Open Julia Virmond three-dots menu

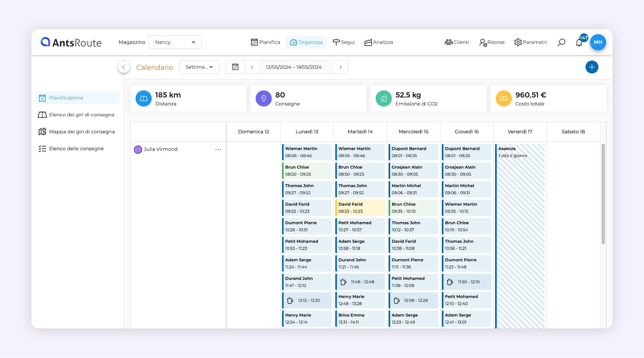point(218,149)
